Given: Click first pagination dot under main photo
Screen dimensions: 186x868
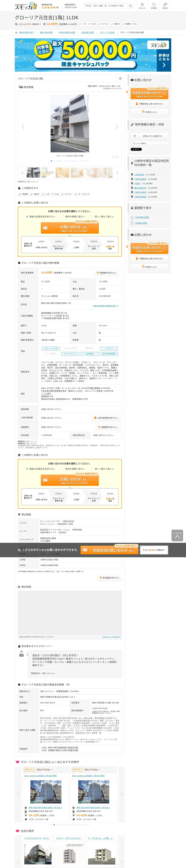Looking at the screenshot, I should (x=52, y=161).
